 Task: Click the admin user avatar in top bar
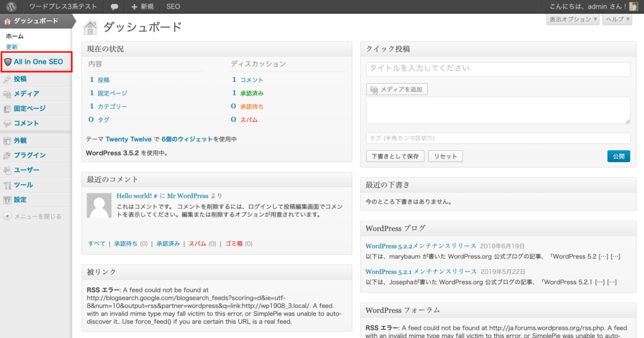coord(634,6)
